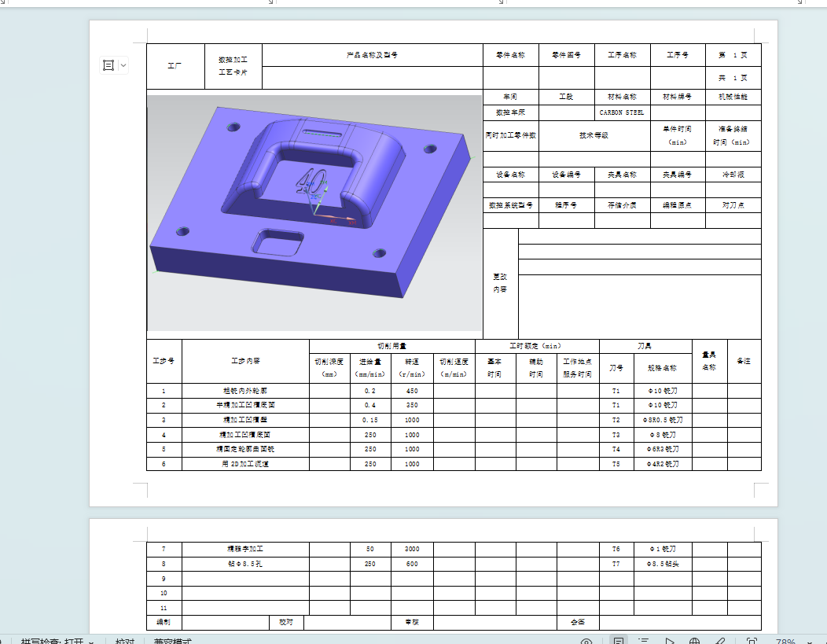The image size is (827, 644).
Task: Switch to outline view in status bar
Action: pyautogui.click(x=644, y=641)
